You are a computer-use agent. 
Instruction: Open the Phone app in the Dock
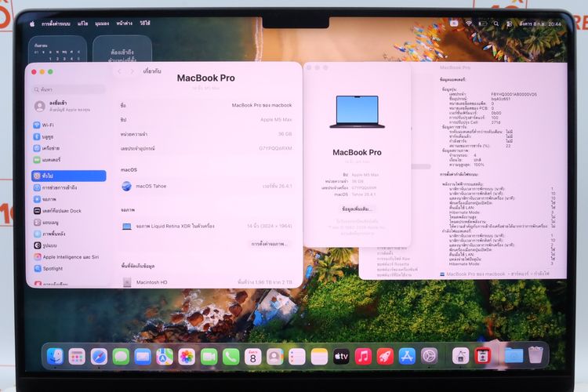(x=231, y=357)
